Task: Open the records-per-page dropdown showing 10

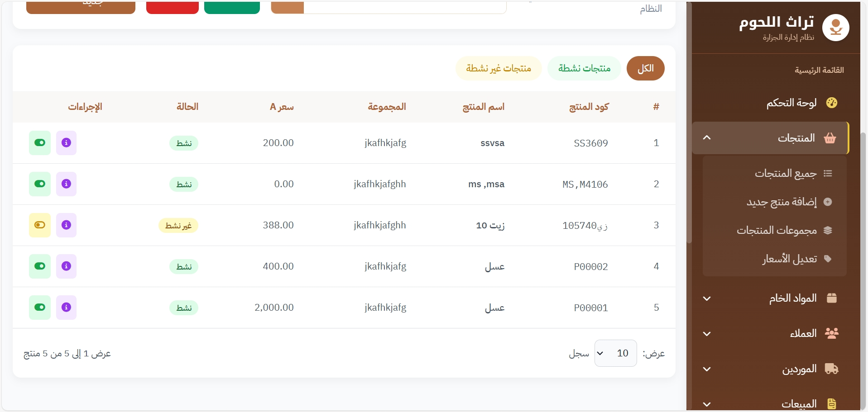Action: 615,353
